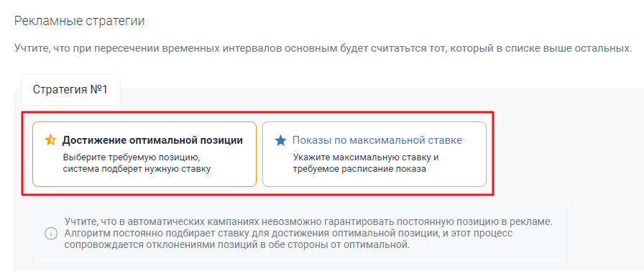The width and height of the screenshot is (644, 271).
Task: Click the automatic campaigns notice text
Action: (x=308, y=234)
